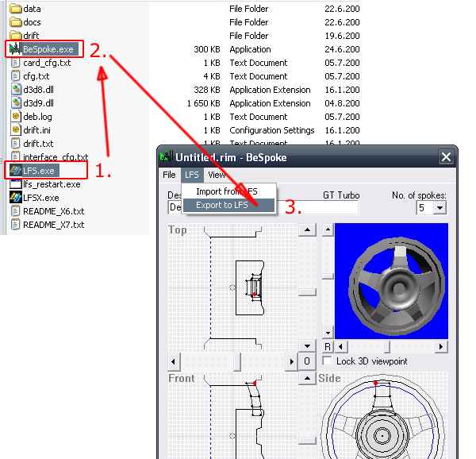This screenshot has height=459, width=476.
Task: Choose Export to LFS menu entry
Action: [229, 205]
